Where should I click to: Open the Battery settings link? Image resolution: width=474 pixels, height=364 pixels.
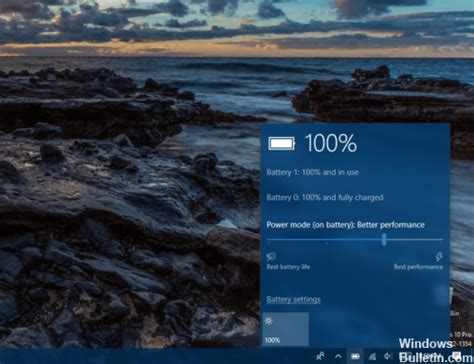(x=293, y=300)
